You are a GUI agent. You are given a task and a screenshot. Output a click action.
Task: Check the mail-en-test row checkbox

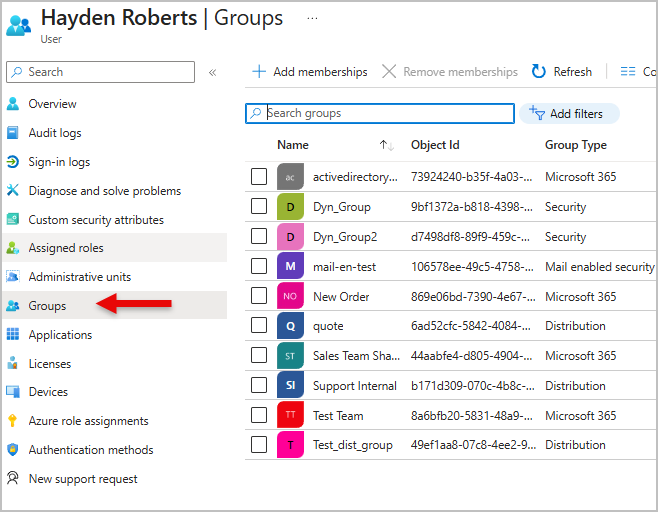click(x=259, y=266)
